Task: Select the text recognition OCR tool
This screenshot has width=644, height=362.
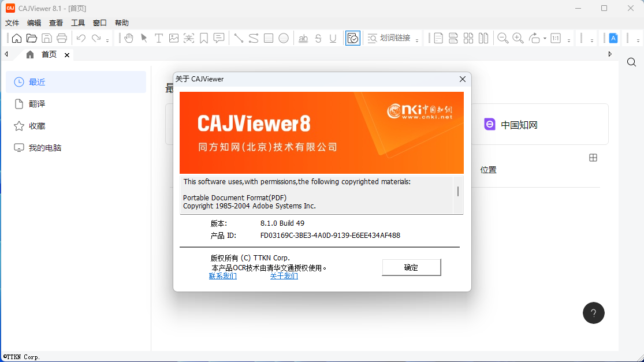Action: coord(189,38)
